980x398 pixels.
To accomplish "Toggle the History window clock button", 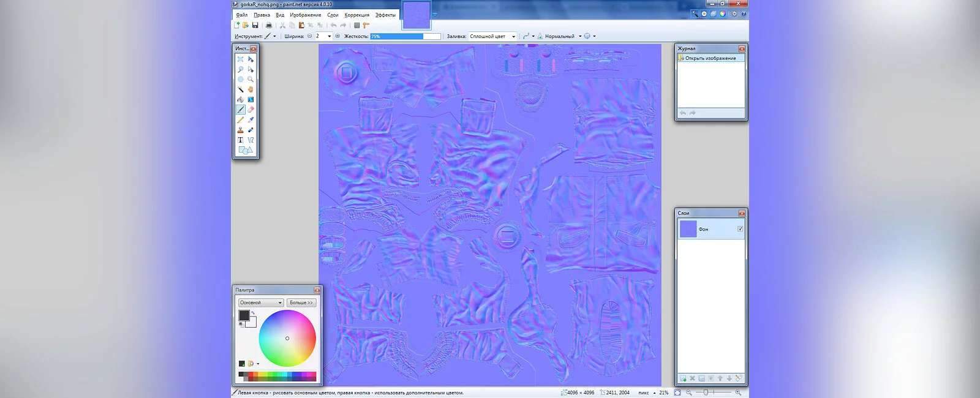I will [x=704, y=13].
